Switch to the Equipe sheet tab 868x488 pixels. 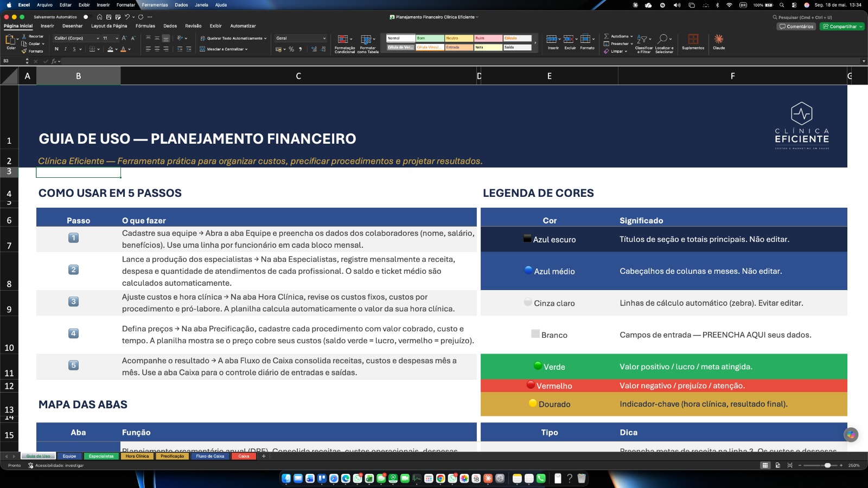point(69,456)
